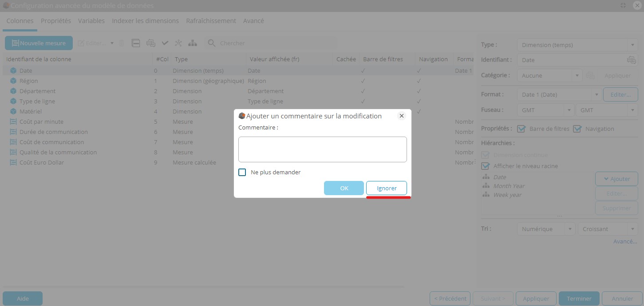Screen dimensions: 644x306
Task: Click the Terminer button
Action: (579, 298)
